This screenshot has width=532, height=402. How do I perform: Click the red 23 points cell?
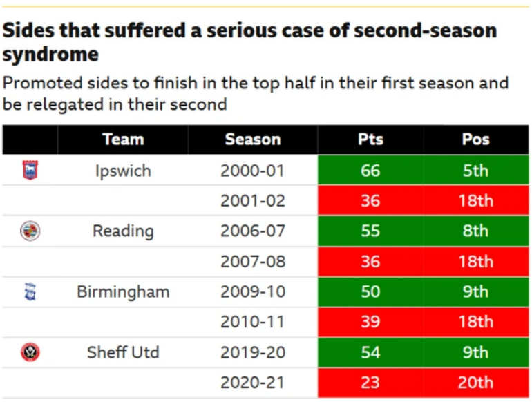[x=370, y=383]
